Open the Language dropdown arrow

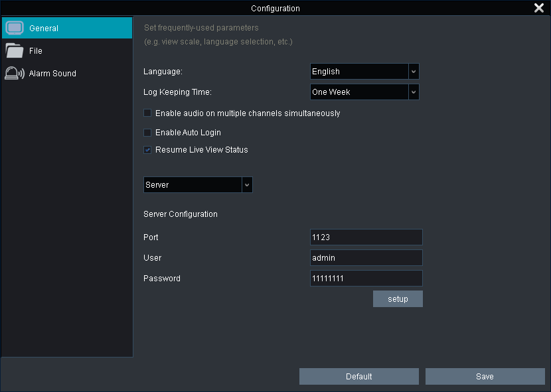point(413,72)
